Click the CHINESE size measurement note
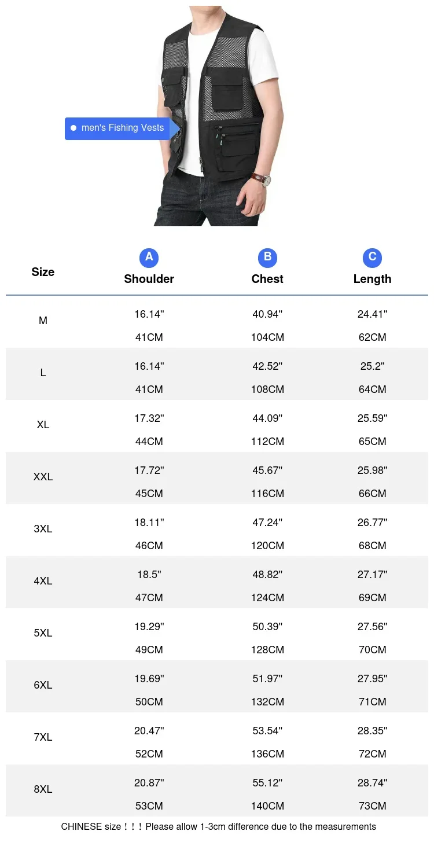This screenshot has width=434, height=868. click(218, 827)
